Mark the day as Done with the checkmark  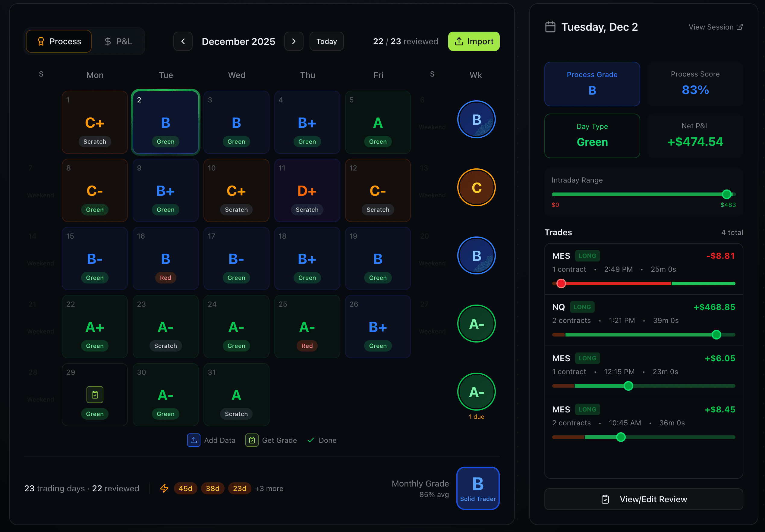[x=311, y=440]
